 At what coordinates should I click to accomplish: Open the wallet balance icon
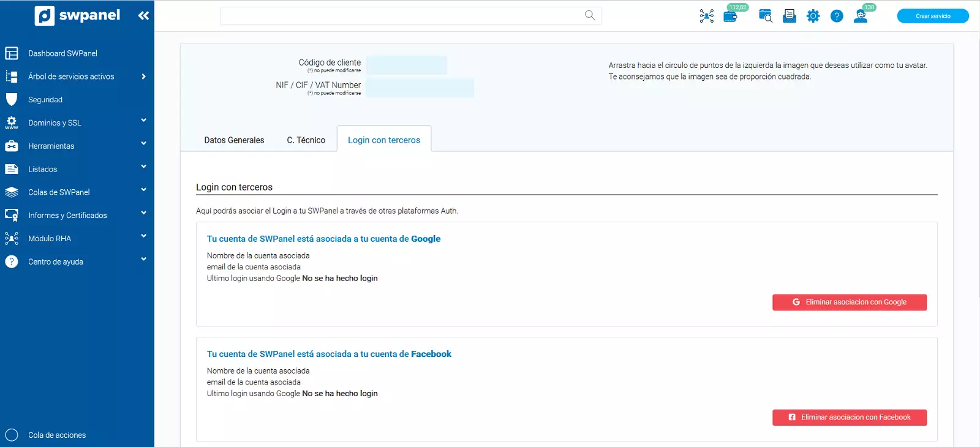point(730,17)
